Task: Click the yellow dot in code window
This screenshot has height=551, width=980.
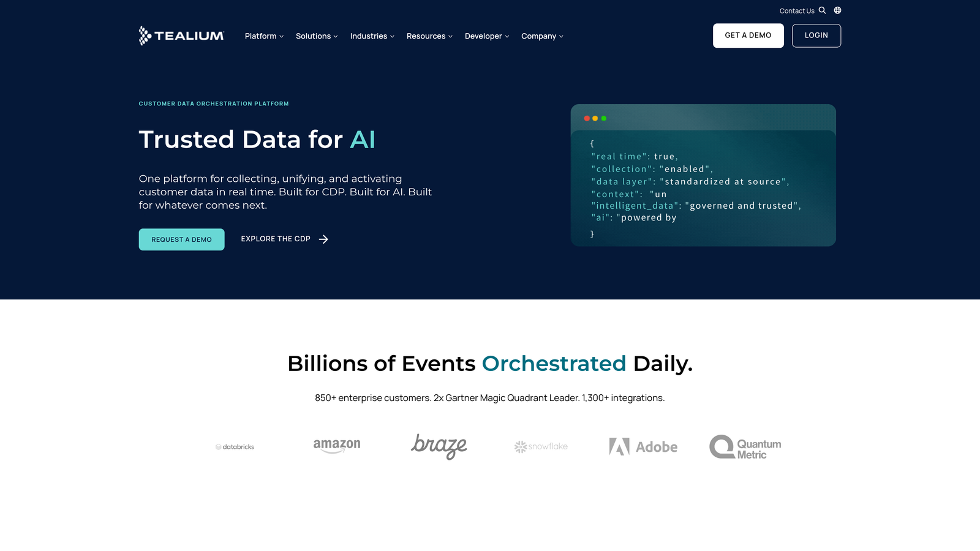Action: pyautogui.click(x=595, y=118)
